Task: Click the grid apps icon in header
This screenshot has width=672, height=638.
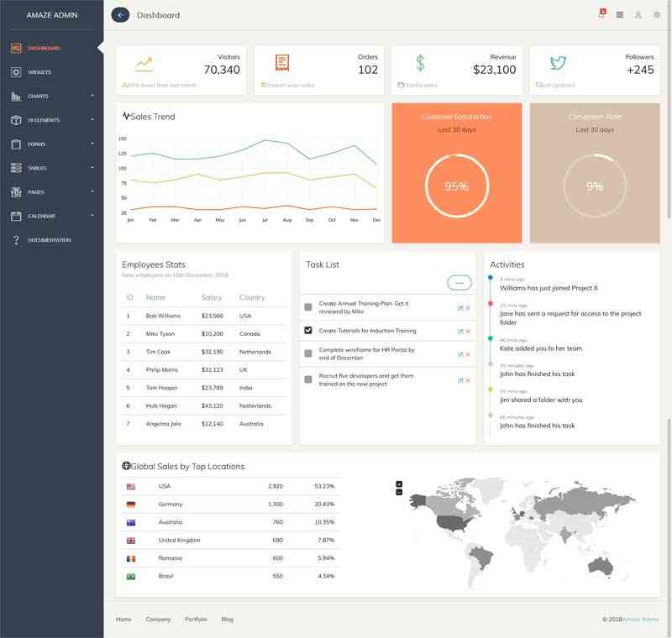Action: click(x=620, y=14)
